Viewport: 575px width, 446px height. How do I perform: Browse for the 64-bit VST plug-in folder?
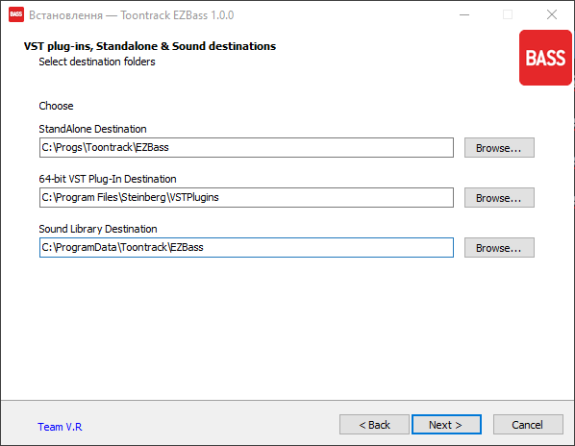(499, 198)
